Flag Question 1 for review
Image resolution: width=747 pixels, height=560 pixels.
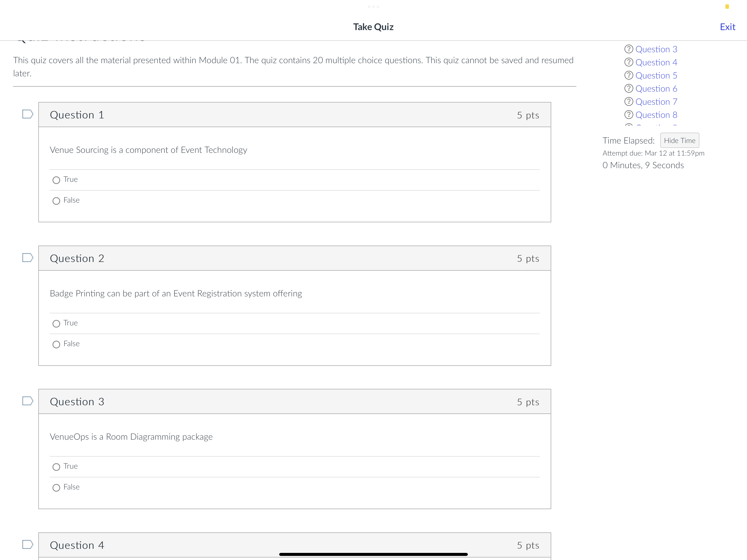[x=28, y=114]
